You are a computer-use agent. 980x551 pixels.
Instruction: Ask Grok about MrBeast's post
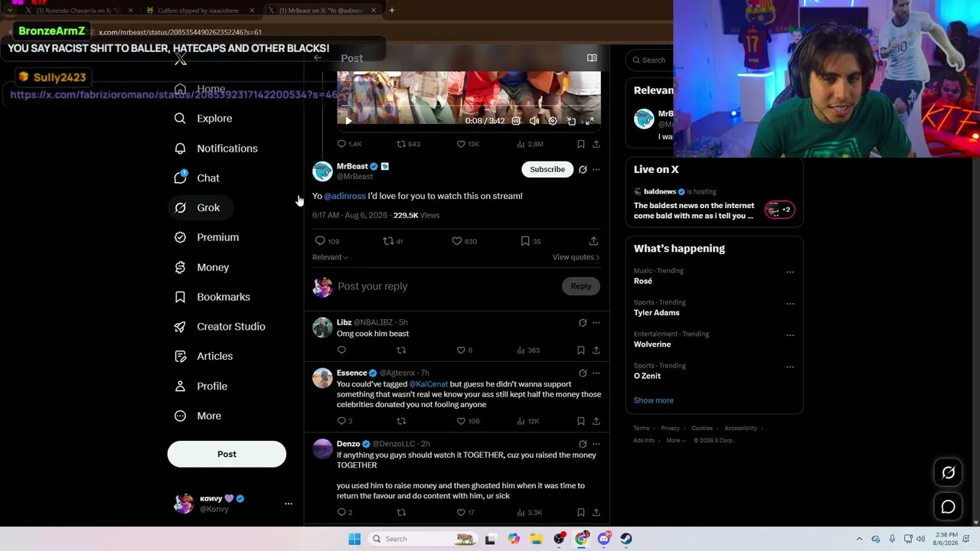click(x=583, y=169)
